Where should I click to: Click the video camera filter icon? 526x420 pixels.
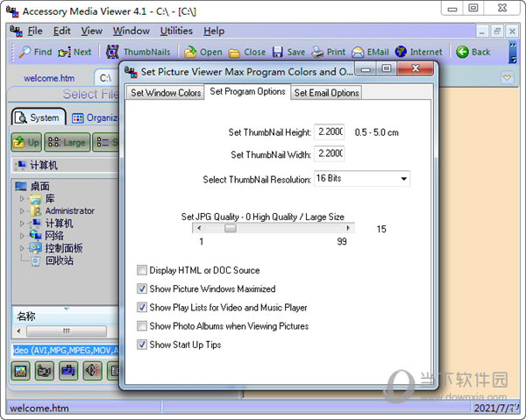(x=45, y=371)
